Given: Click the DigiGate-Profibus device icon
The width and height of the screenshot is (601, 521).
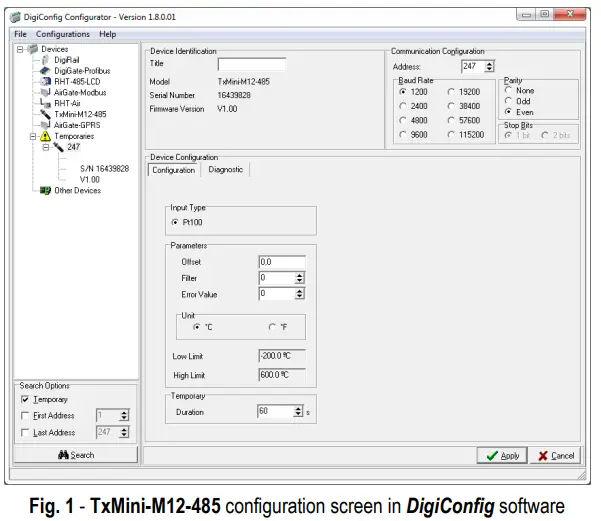Looking at the screenshot, I should click(45, 71).
